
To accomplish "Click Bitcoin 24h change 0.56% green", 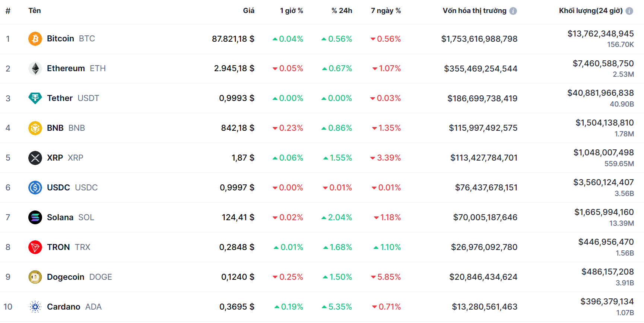I will (x=337, y=39).
